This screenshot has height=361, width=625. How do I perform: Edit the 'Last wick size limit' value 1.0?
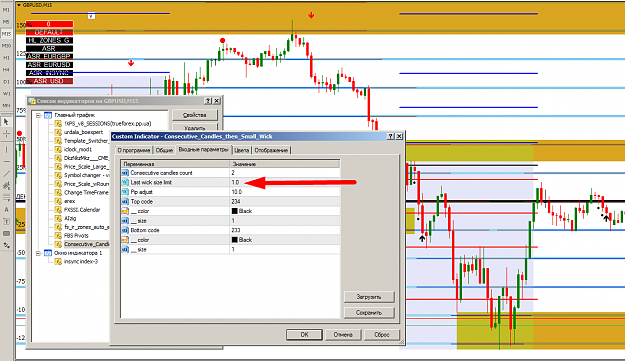tap(285, 182)
